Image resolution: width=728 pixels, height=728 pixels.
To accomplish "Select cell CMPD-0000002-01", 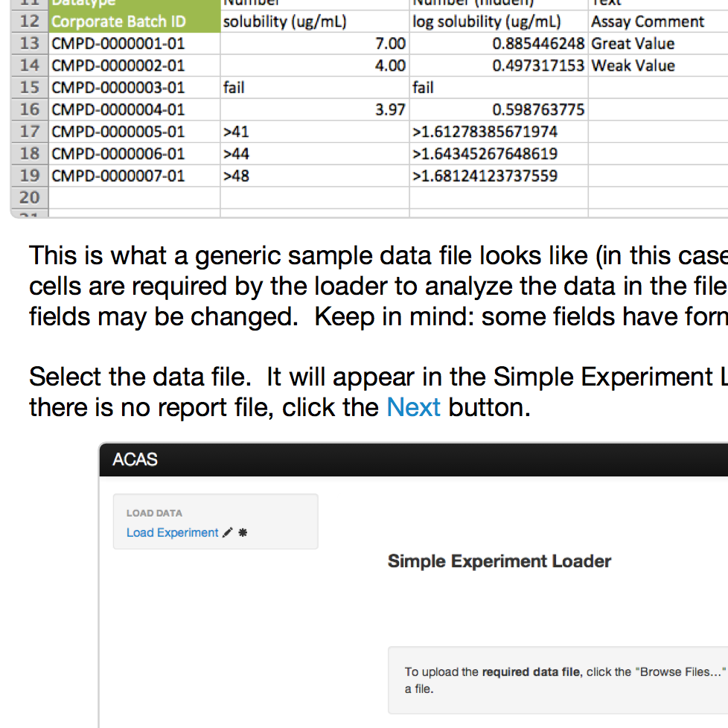I will point(134,66).
